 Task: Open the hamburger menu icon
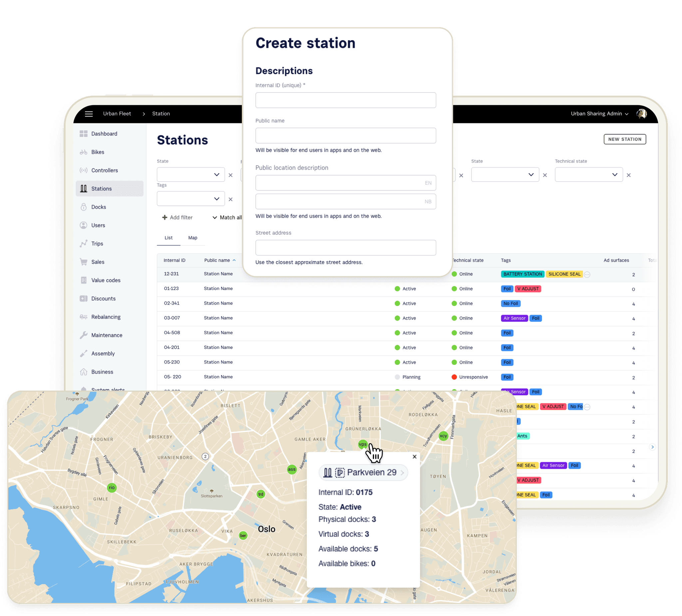click(89, 114)
